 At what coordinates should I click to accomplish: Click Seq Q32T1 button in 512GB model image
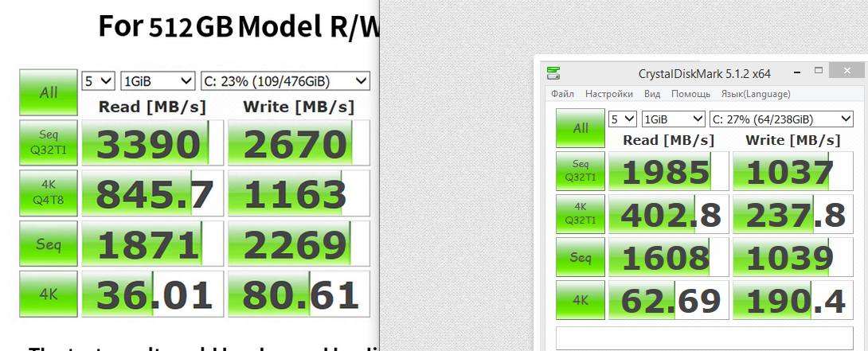coord(48,142)
